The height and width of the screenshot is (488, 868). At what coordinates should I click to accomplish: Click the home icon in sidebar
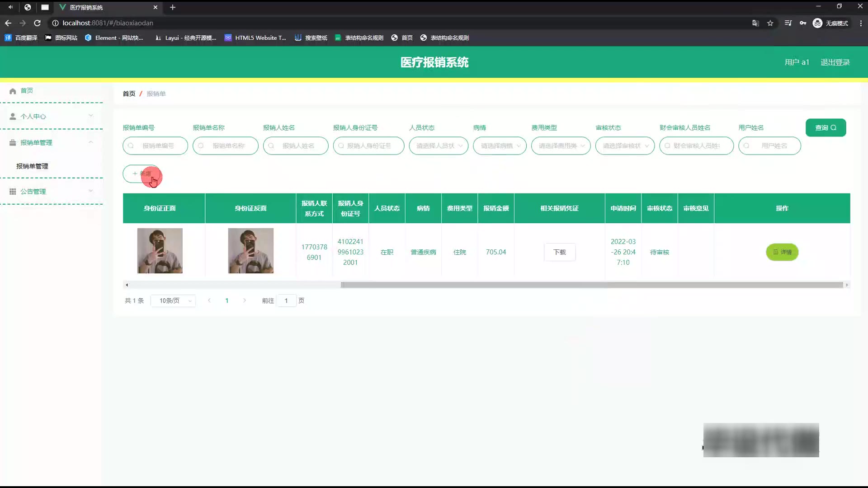point(13,91)
